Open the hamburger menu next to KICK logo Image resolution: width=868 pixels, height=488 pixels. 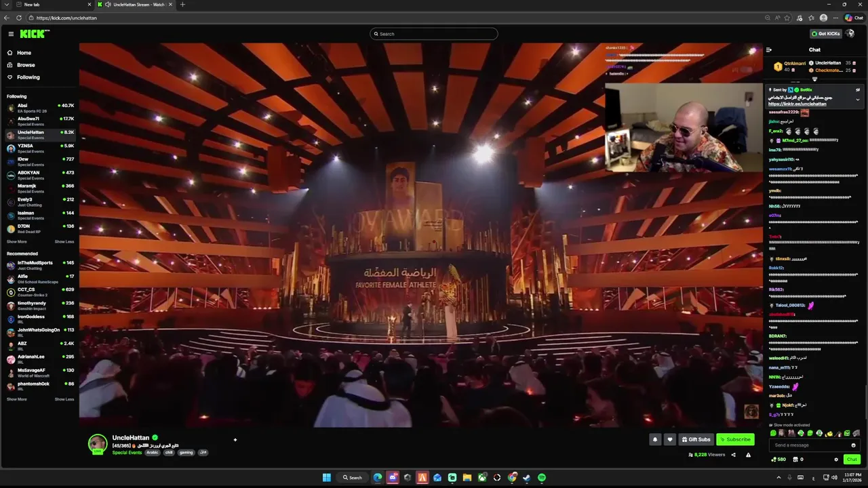point(11,34)
